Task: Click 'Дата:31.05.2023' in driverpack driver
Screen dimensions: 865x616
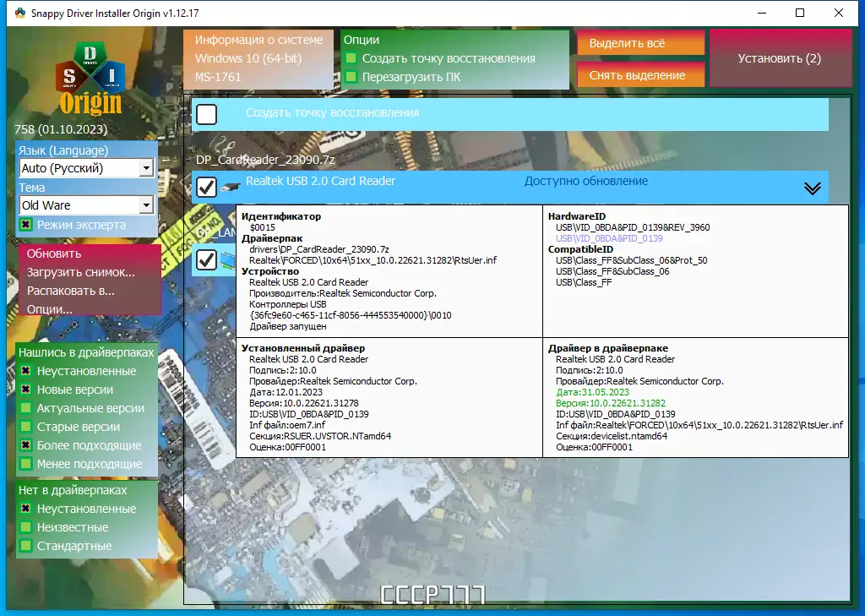Action: [x=592, y=392]
